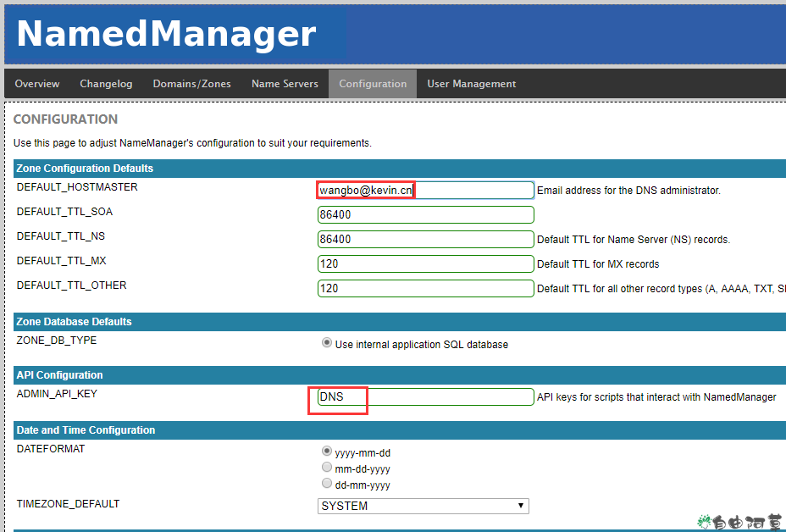
Task: Click the DEFAULT_TTL_OTHER input field
Action: (425, 288)
